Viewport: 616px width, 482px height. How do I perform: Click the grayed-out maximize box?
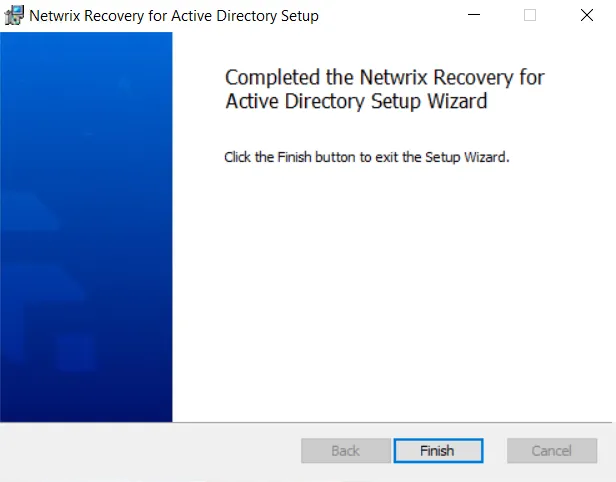530,15
